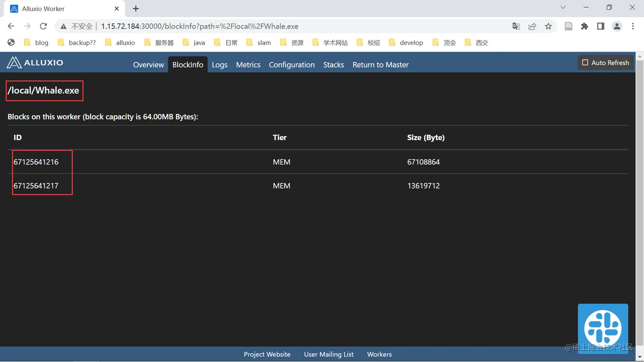This screenshot has width=644, height=362.
Task: Click Return to Master link
Action: 381,65
